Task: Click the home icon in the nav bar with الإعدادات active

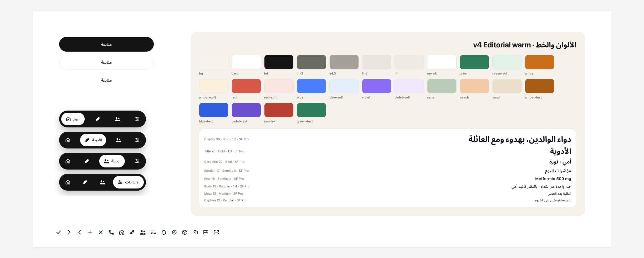Action: coord(68,182)
